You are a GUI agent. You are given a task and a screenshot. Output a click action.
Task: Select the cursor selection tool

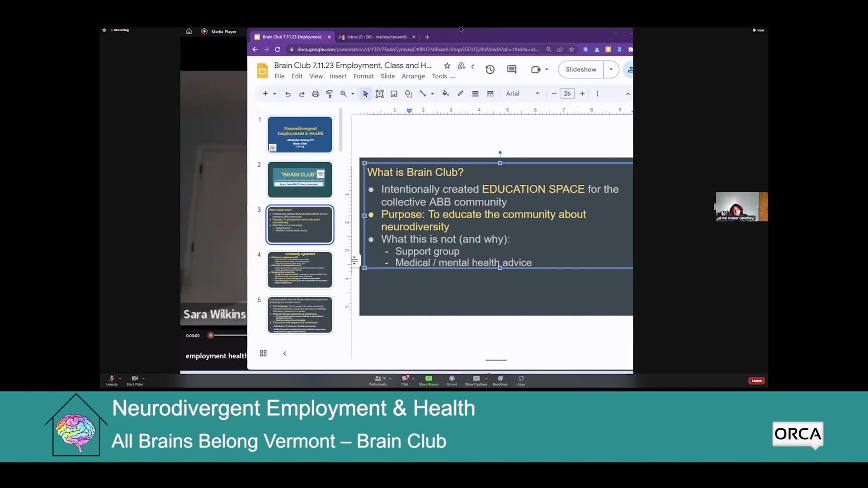tap(365, 94)
